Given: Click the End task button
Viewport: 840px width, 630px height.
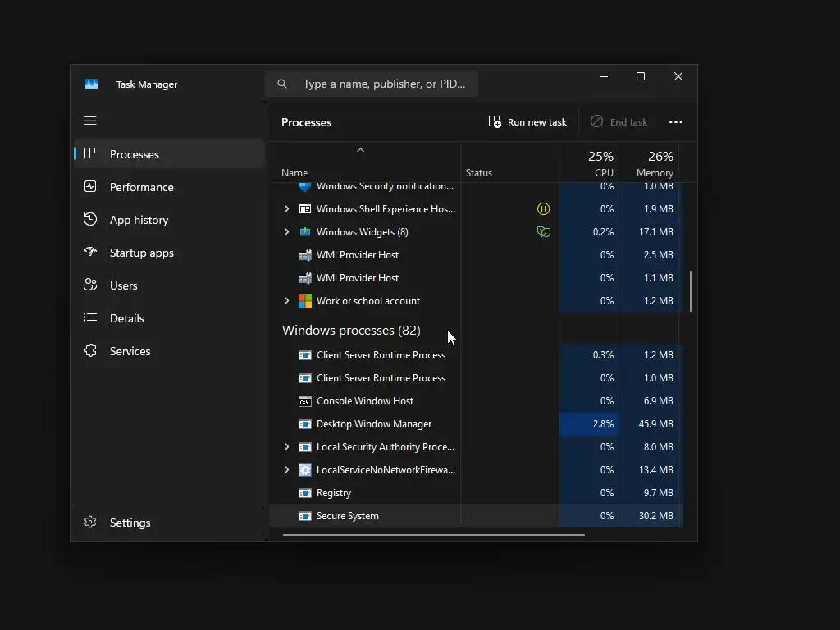Looking at the screenshot, I should coord(619,122).
